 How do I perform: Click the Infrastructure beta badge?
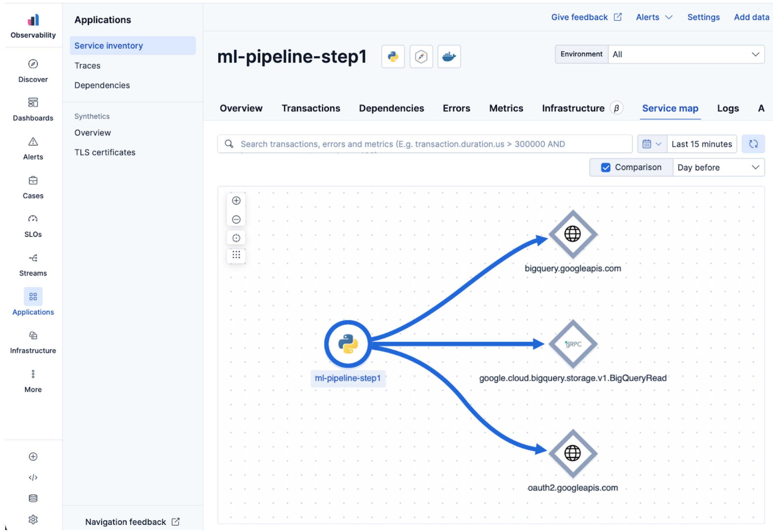[x=616, y=108]
